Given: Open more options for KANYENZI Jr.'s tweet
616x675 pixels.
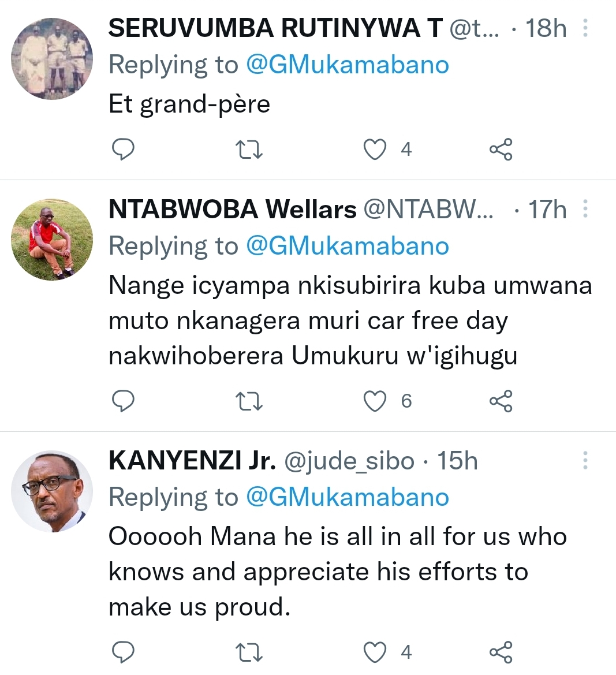Looking at the screenshot, I should pyautogui.click(x=585, y=460).
